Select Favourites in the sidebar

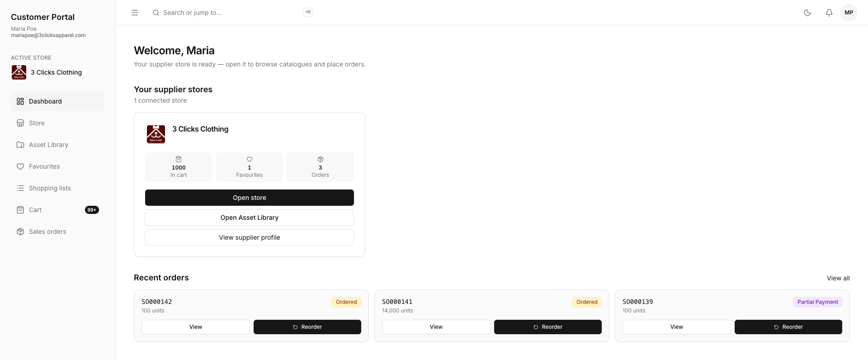point(57,166)
